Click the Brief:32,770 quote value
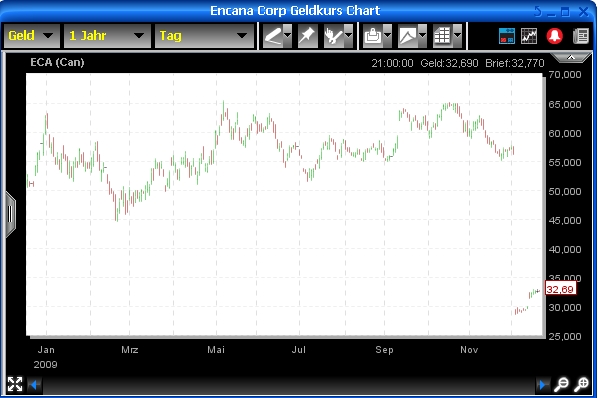The image size is (598, 398). tap(514, 63)
